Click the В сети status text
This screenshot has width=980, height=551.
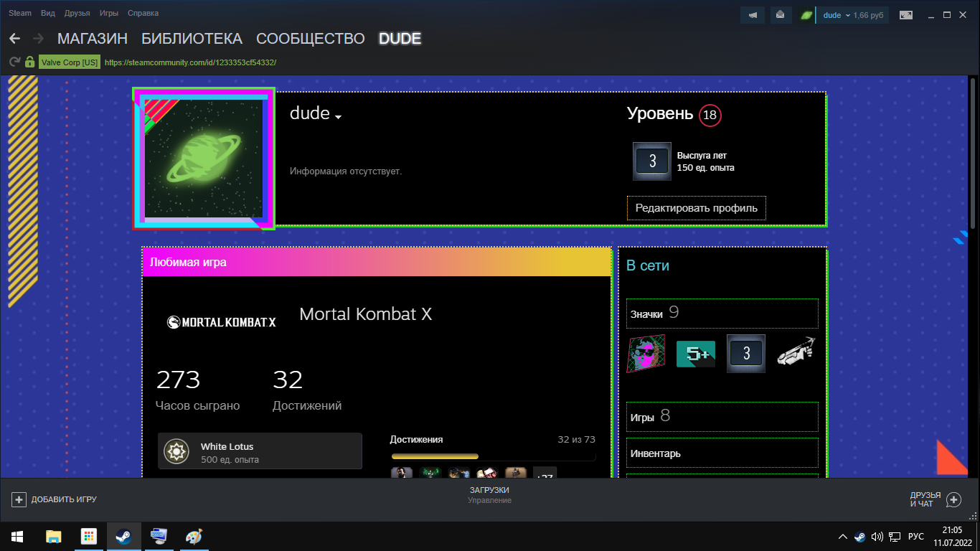point(648,265)
